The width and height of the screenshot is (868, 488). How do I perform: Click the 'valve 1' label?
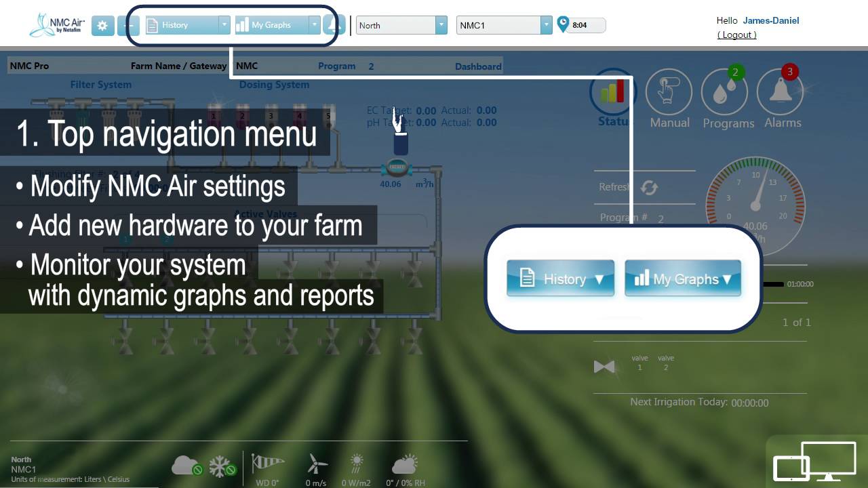[639, 363]
